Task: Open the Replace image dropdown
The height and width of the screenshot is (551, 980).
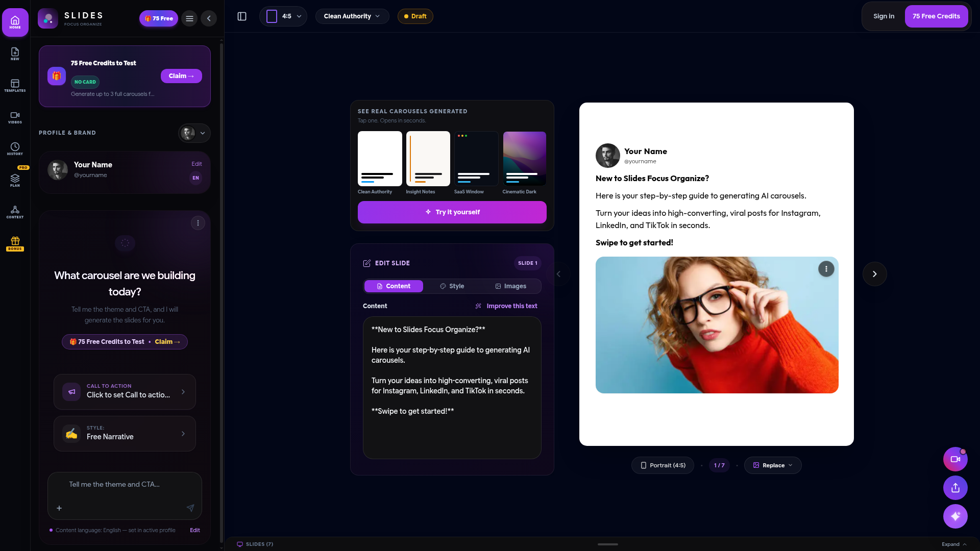Action: (x=772, y=465)
